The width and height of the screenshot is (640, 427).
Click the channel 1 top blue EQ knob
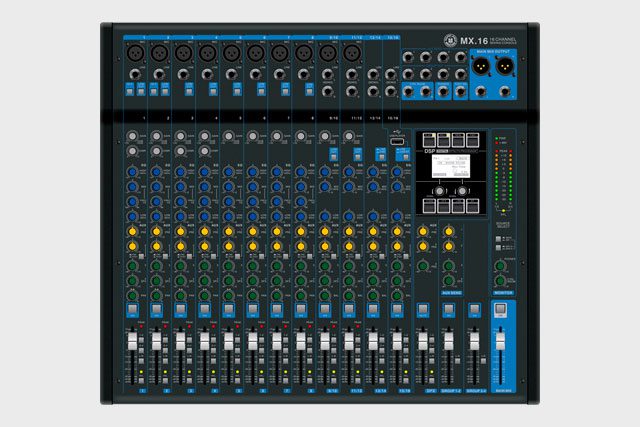click(133, 171)
